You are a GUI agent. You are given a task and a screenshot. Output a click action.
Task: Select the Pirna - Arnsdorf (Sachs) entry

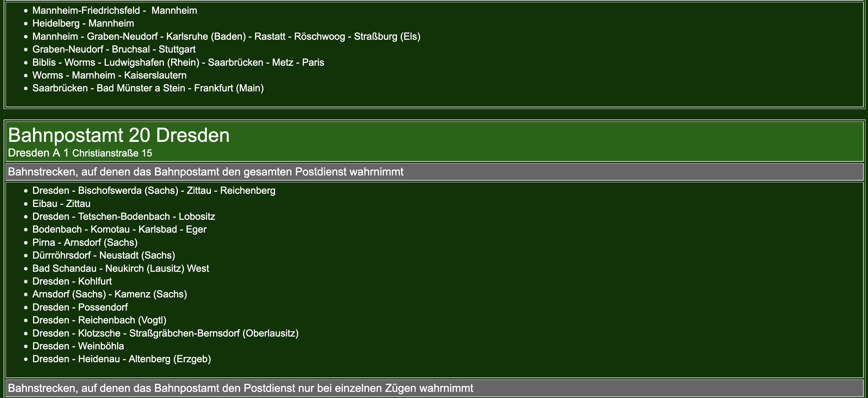pyautogui.click(x=85, y=242)
